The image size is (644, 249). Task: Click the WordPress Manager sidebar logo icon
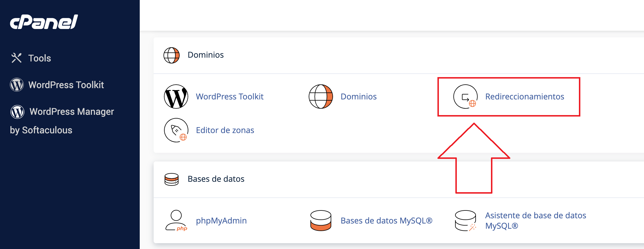[x=17, y=112]
